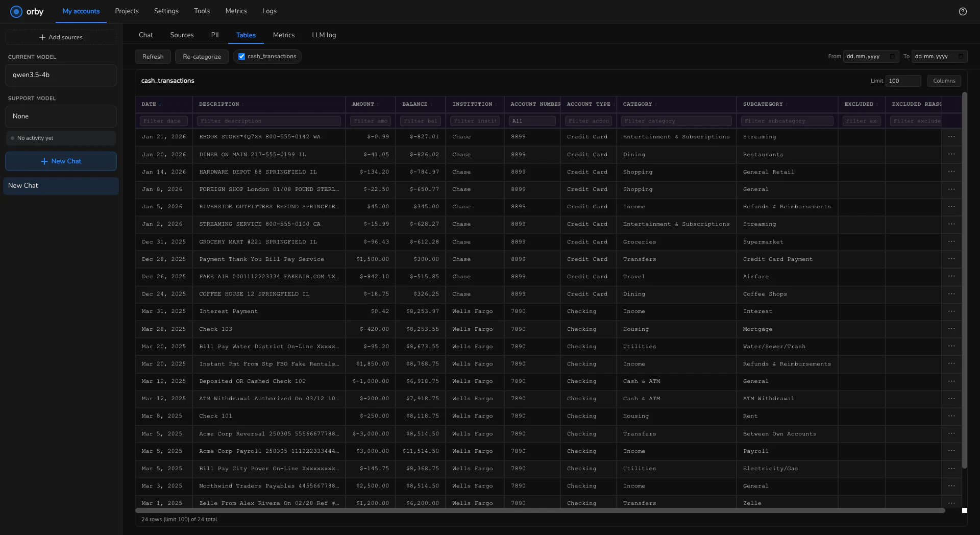Viewport: 980px width, 535px height.
Task: Open Tools in top navigation
Action: 202,11
